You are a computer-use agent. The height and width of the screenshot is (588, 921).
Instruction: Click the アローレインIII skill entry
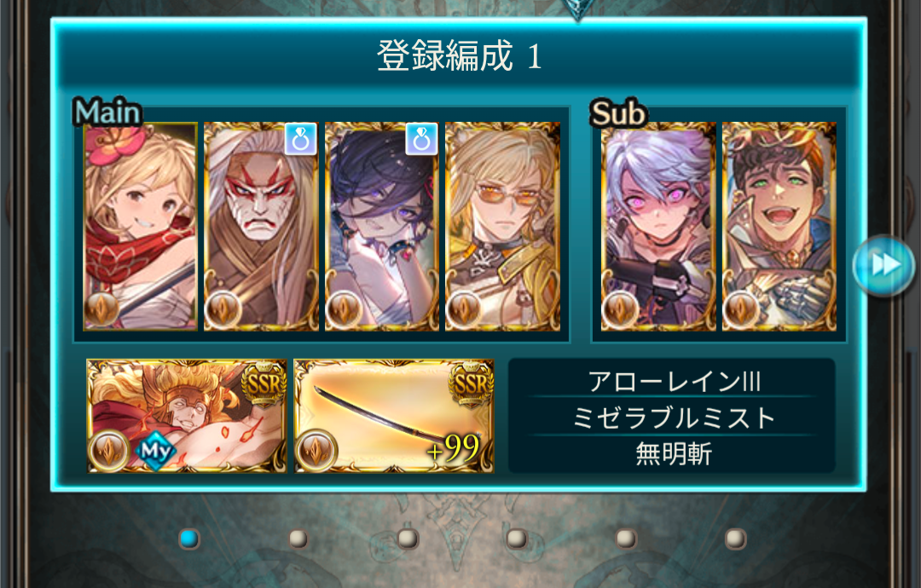673,382
